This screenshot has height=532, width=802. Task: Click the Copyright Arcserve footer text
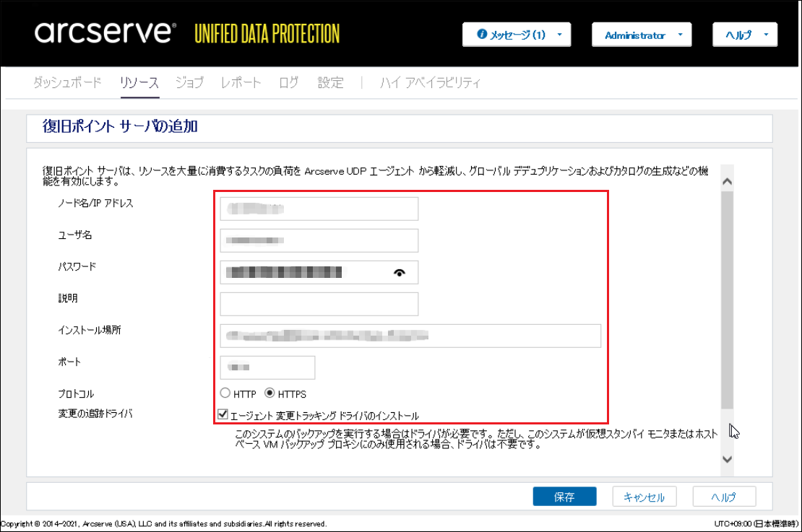tap(164, 524)
